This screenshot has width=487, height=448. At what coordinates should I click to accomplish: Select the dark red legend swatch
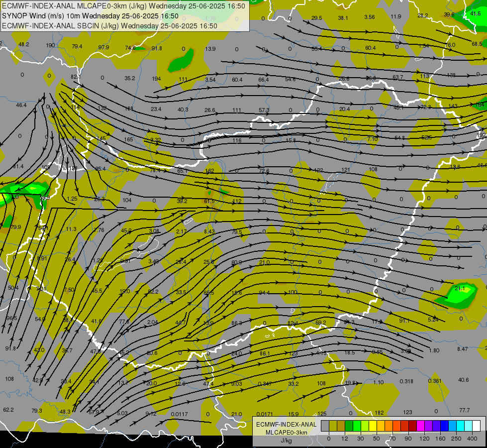point(412,426)
